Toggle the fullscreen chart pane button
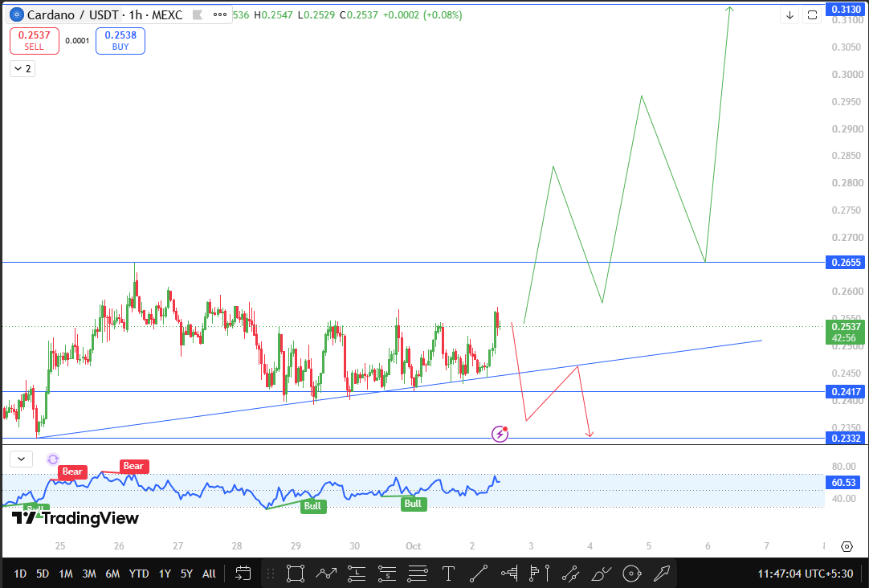 pos(812,15)
